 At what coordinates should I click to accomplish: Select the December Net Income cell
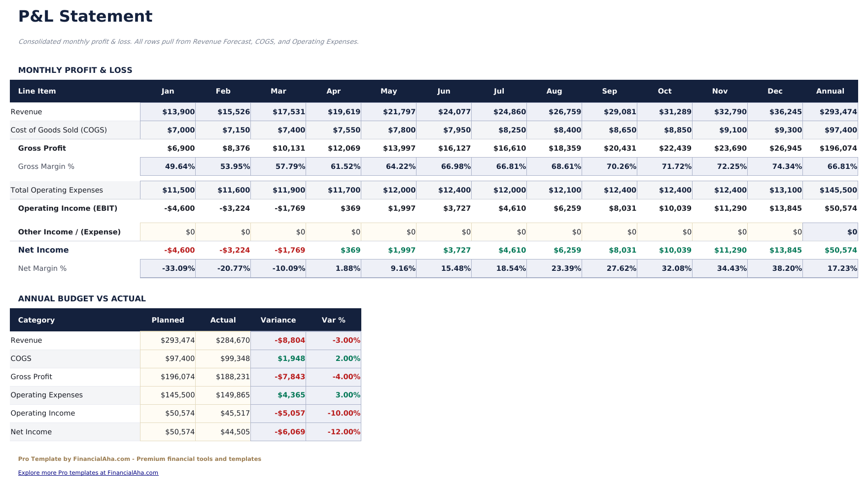coord(775,250)
